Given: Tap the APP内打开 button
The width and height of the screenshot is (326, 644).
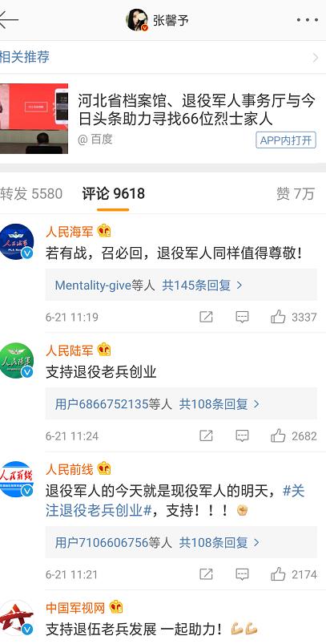Looking at the screenshot, I should pos(286,140).
